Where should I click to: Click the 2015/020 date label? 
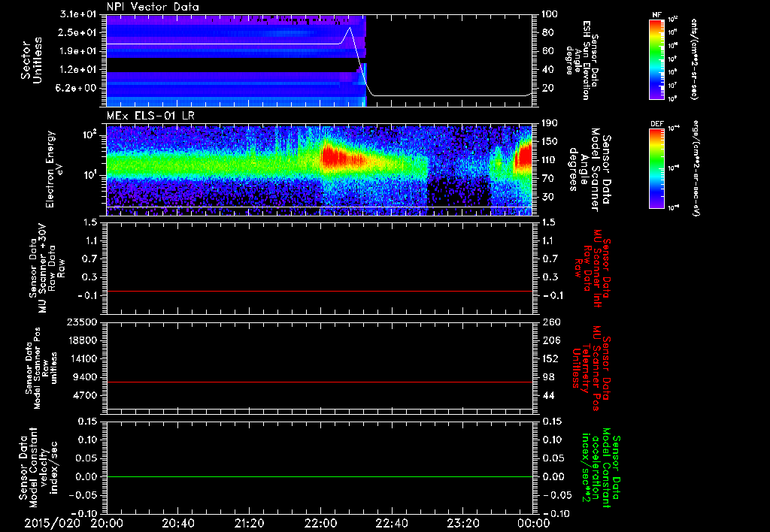53,523
